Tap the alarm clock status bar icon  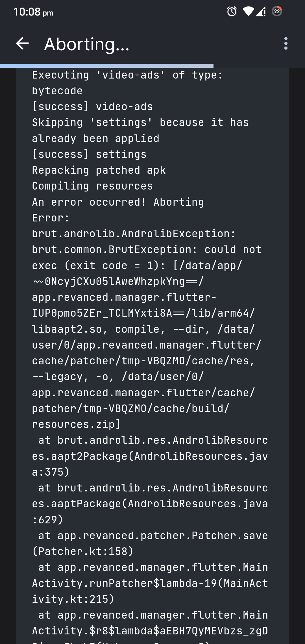click(x=231, y=11)
